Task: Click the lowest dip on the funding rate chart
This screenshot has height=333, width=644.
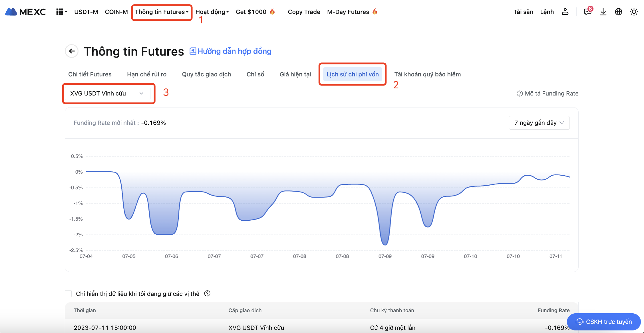Action: coord(385,244)
